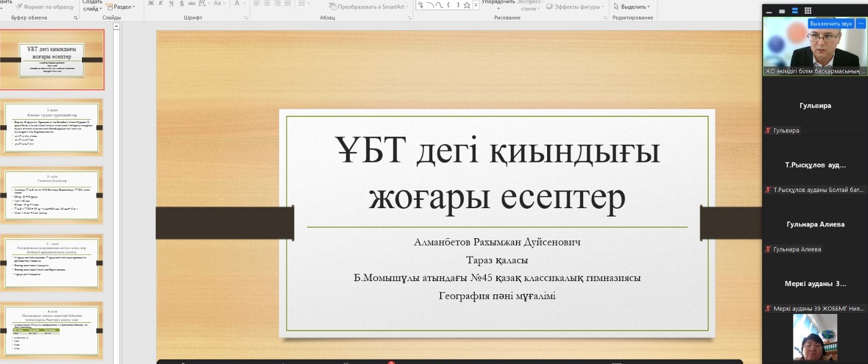Screen dimensions: 868x364
Task: Open the Буфер обмена dialog launcher
Action: (x=76, y=18)
